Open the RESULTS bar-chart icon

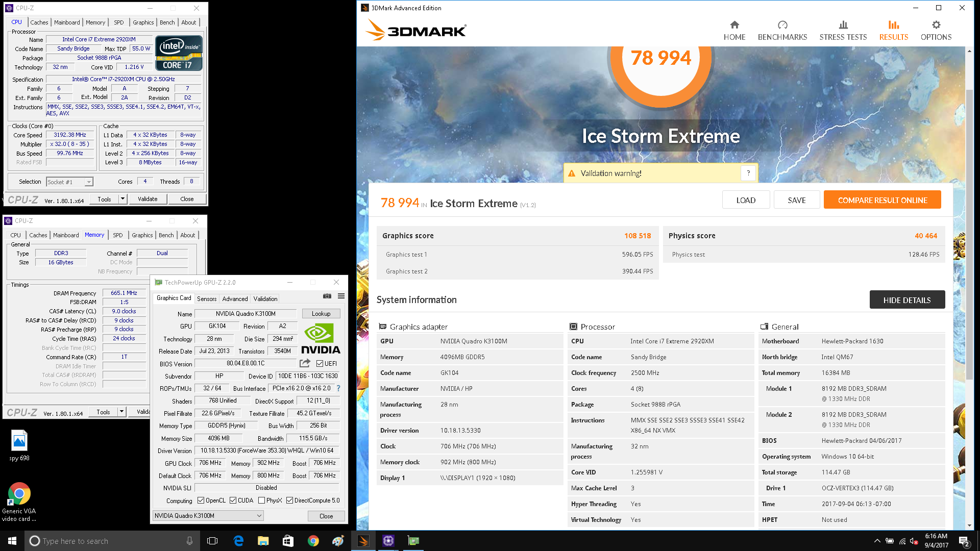893,24
